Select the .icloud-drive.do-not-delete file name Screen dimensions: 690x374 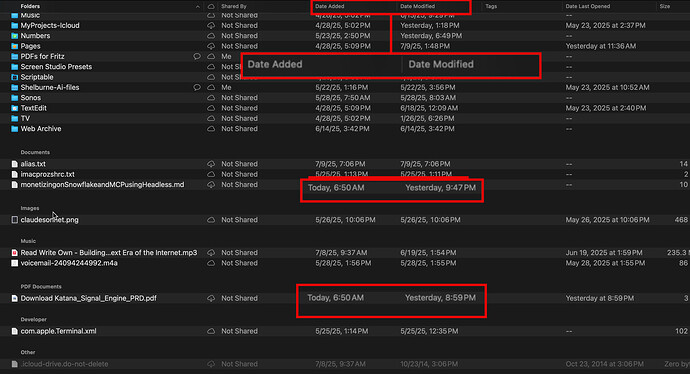coord(64,364)
